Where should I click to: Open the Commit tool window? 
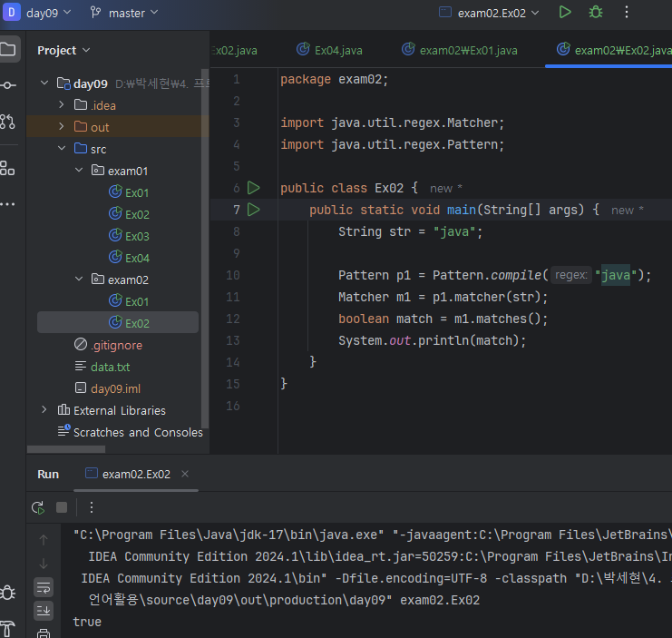click(8, 85)
